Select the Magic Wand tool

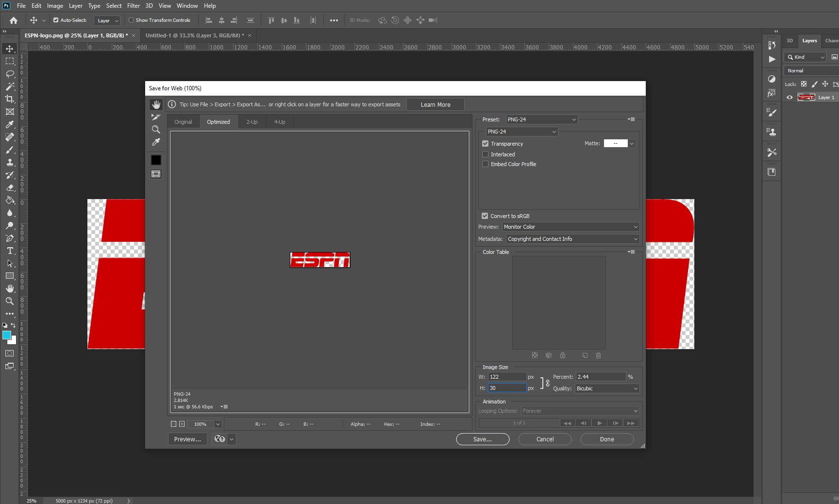pyautogui.click(x=10, y=86)
